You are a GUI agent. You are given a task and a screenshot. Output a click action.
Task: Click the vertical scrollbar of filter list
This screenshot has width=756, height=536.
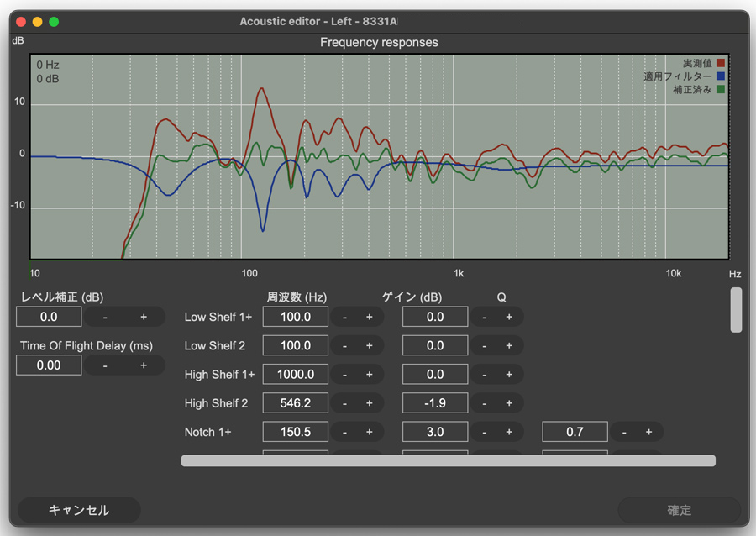click(736, 310)
